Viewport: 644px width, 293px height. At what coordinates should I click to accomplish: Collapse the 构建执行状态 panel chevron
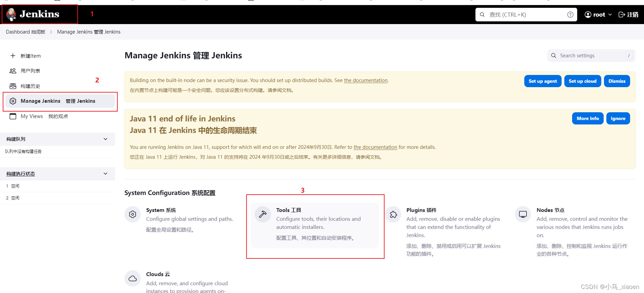coord(105,174)
